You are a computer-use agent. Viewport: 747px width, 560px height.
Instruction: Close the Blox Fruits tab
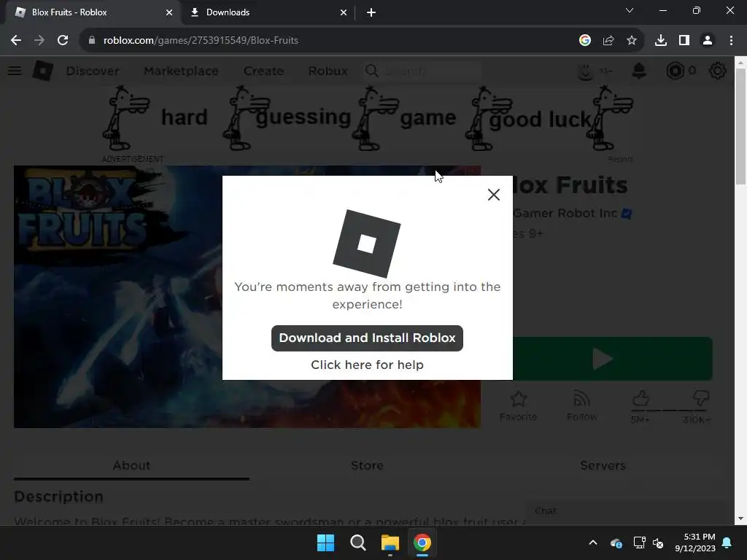click(x=169, y=12)
